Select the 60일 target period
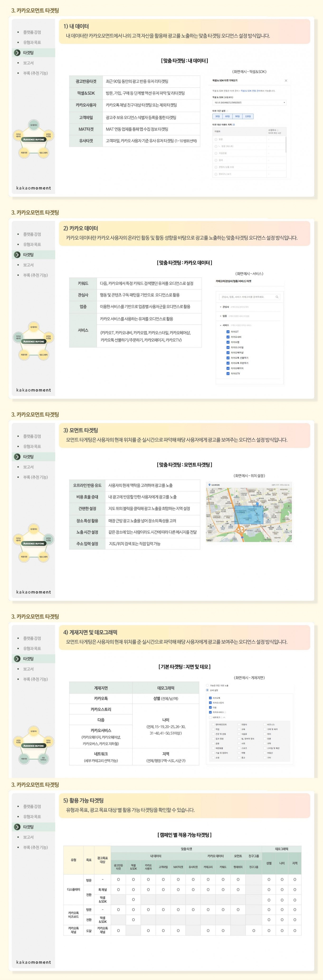323x980 pixels. 227,117
